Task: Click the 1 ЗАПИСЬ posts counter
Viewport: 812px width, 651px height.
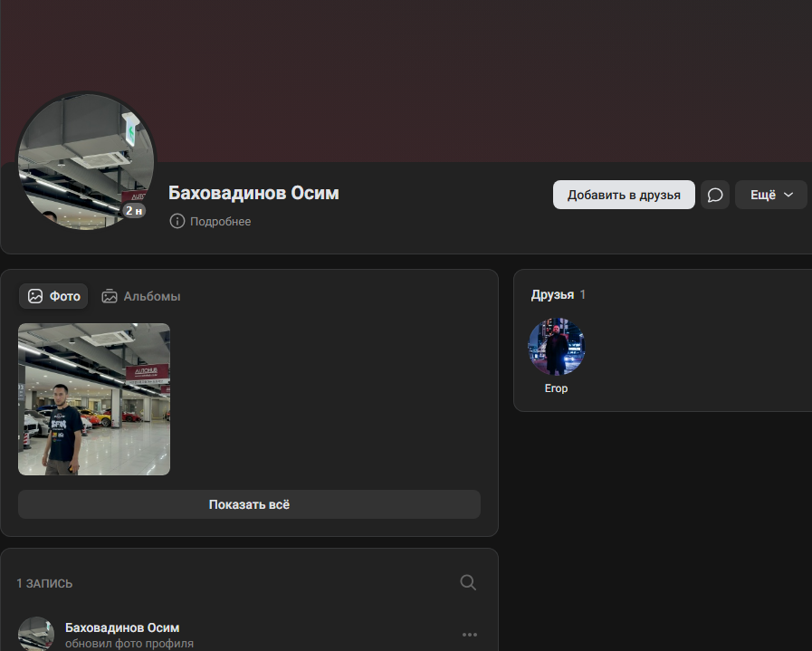Action: (x=44, y=583)
